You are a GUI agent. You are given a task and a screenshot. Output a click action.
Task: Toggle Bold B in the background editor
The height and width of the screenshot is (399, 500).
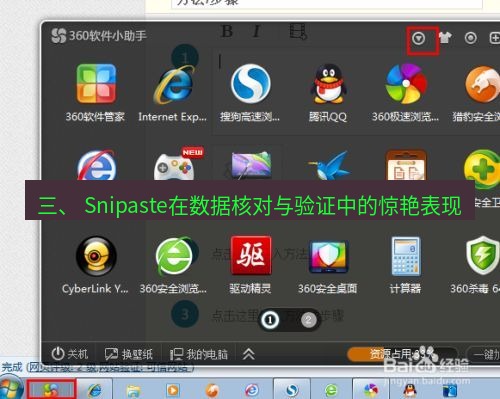227,32
